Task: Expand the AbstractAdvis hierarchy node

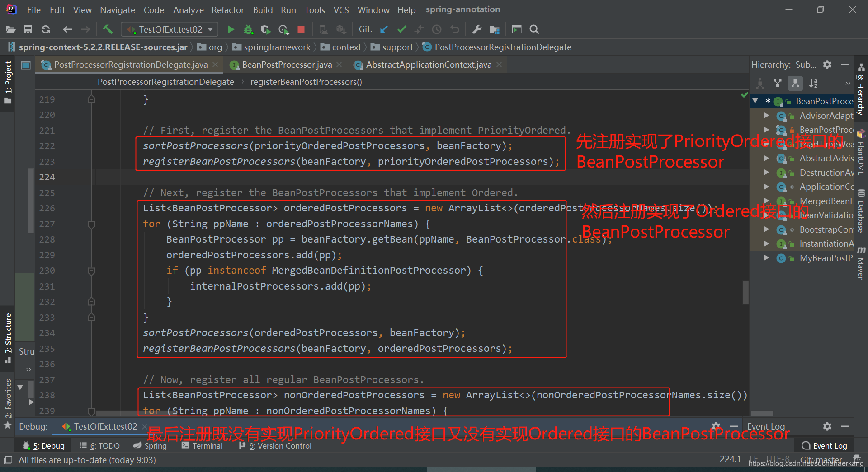Action: (766, 158)
